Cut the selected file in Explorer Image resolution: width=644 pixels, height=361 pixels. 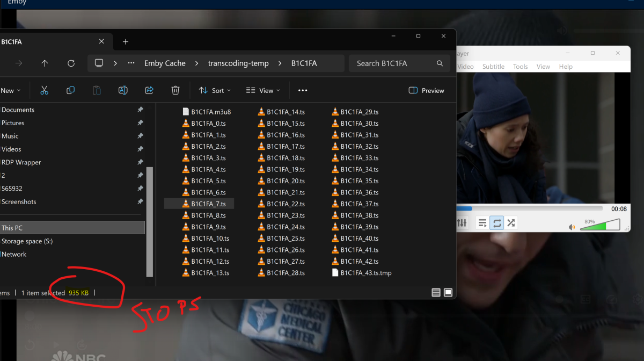(x=45, y=90)
